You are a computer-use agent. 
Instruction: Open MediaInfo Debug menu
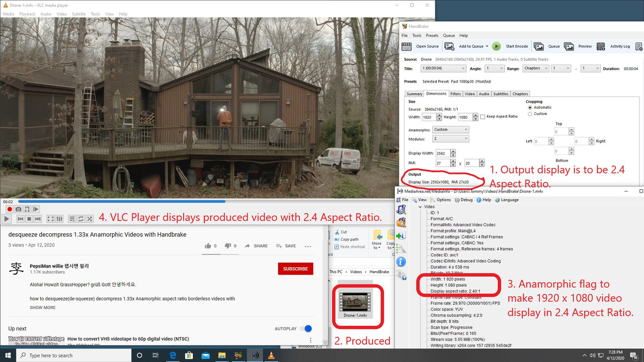[464, 200]
